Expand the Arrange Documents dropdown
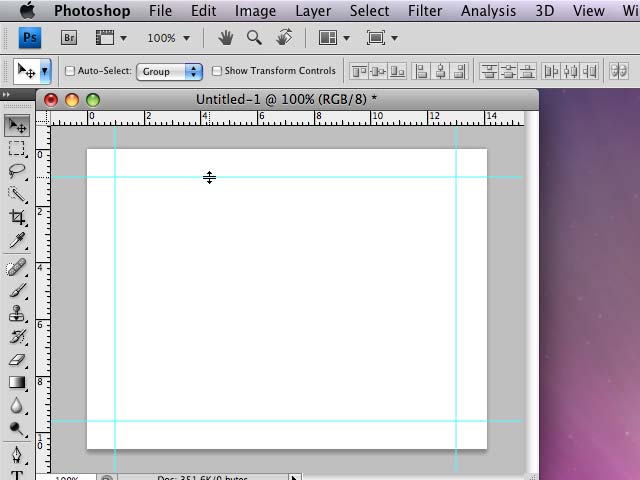 tap(333, 38)
